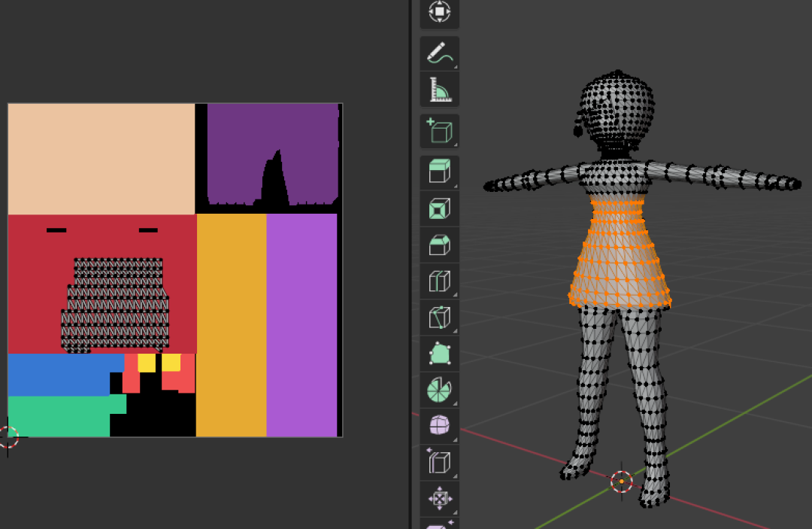Choose the Poly Build tool
The height and width of the screenshot is (529, 812).
click(439, 354)
